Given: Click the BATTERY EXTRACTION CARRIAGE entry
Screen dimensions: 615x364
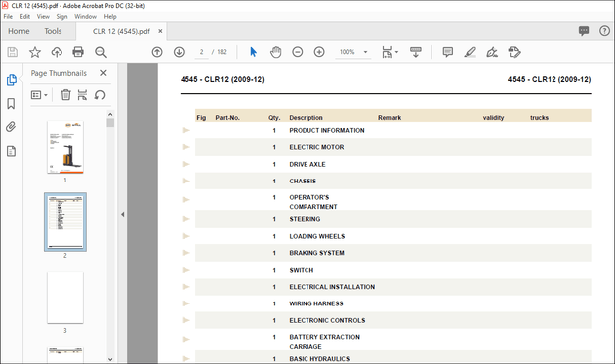Looking at the screenshot, I should point(324,342).
